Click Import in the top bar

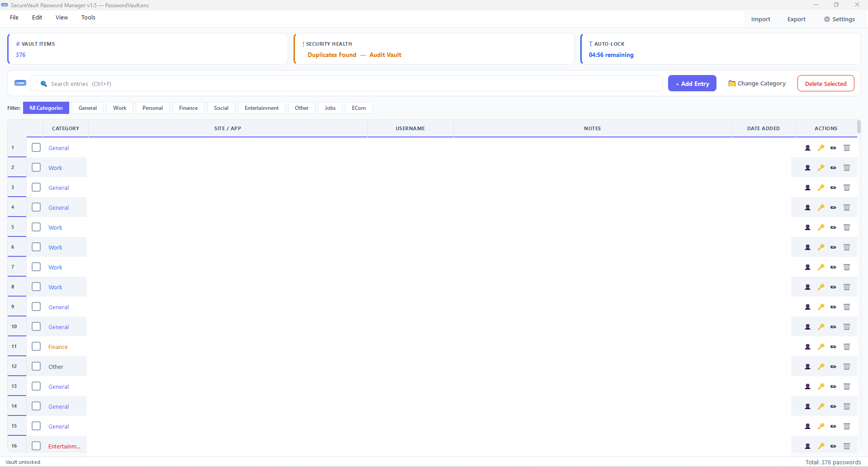[760, 19]
